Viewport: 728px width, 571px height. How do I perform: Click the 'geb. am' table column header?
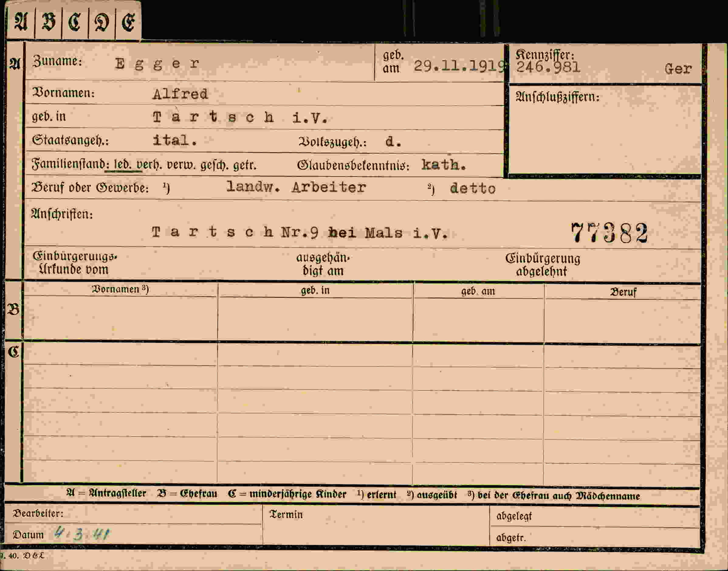click(x=478, y=292)
